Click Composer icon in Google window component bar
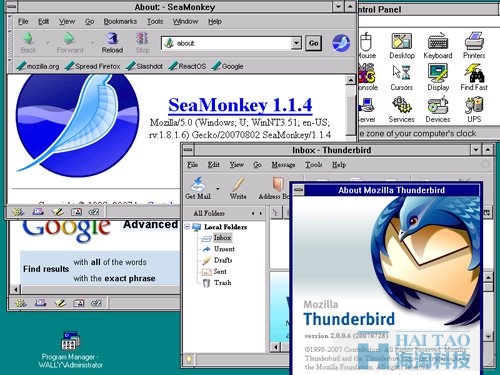This screenshot has height=375, width=500. pyautogui.click(x=60, y=303)
